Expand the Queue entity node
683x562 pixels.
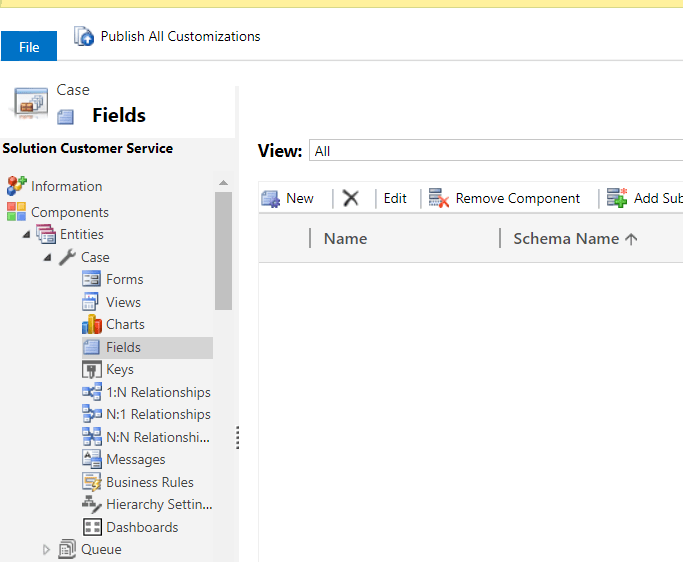pyautogui.click(x=46, y=549)
